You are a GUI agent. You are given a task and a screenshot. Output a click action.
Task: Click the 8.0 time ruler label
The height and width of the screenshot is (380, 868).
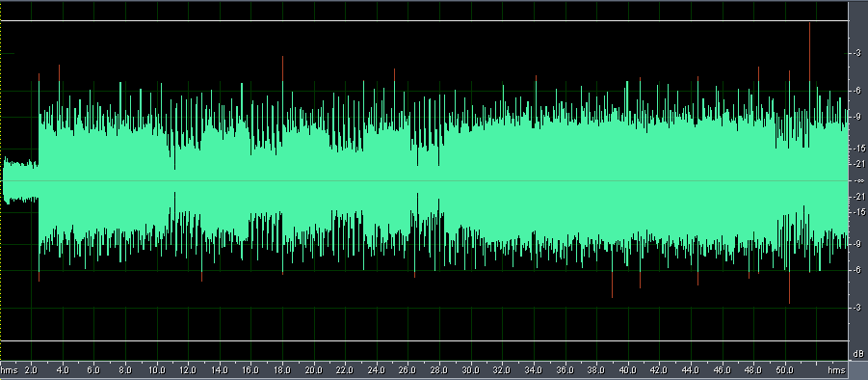125,369
